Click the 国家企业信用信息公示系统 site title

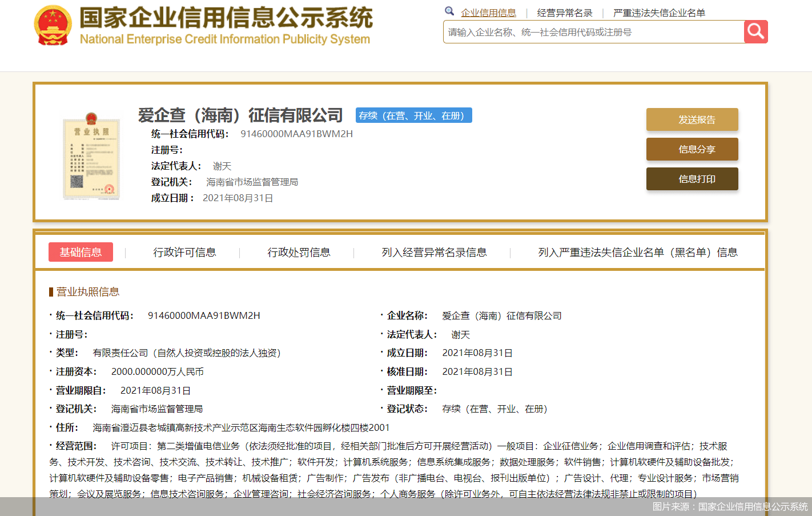226,18
